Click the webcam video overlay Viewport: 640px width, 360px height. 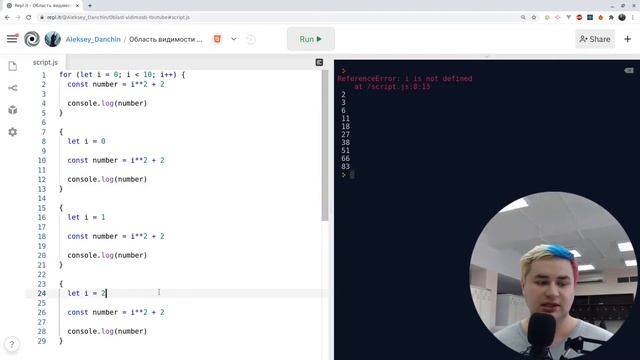point(554,276)
